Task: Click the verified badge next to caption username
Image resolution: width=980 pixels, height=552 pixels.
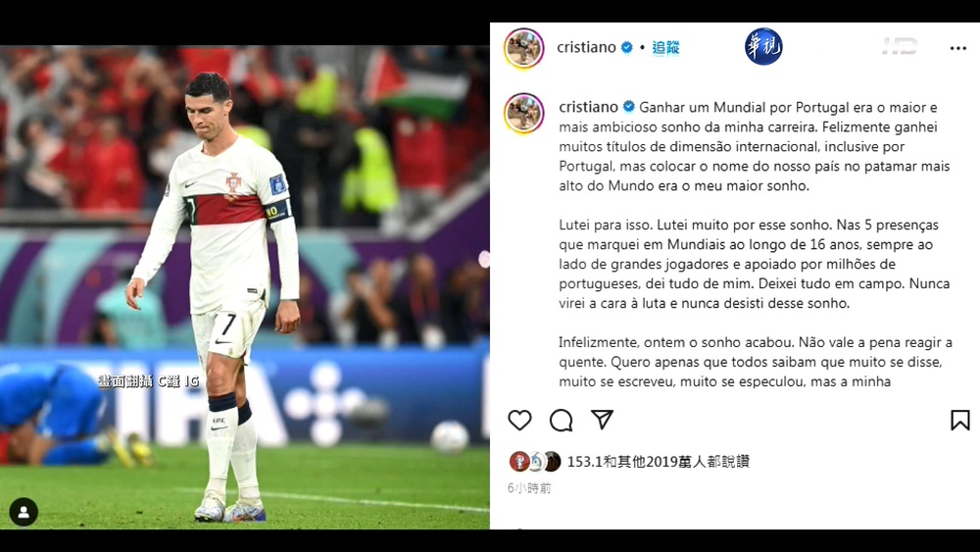Action: 629,107
